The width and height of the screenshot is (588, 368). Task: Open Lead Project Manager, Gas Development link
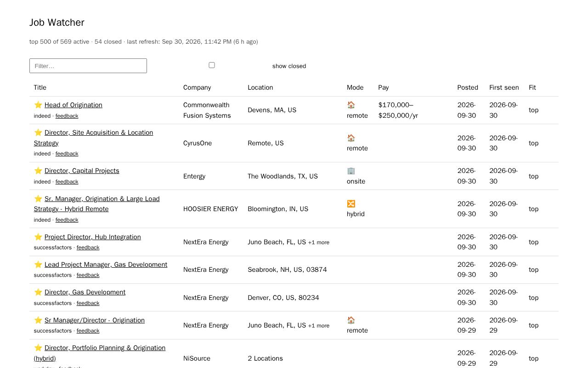tap(106, 264)
